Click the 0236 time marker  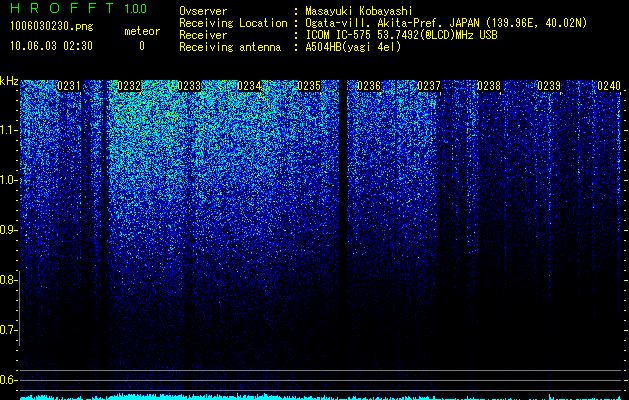point(369,86)
